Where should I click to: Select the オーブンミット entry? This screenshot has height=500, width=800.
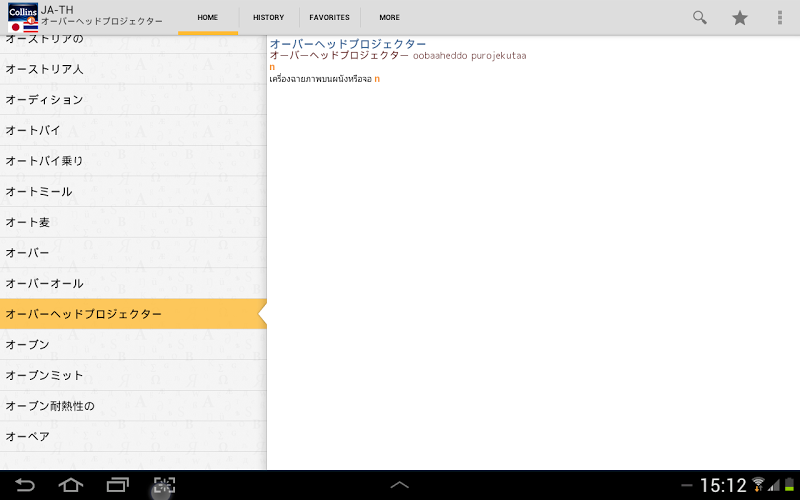pyautogui.click(x=133, y=376)
